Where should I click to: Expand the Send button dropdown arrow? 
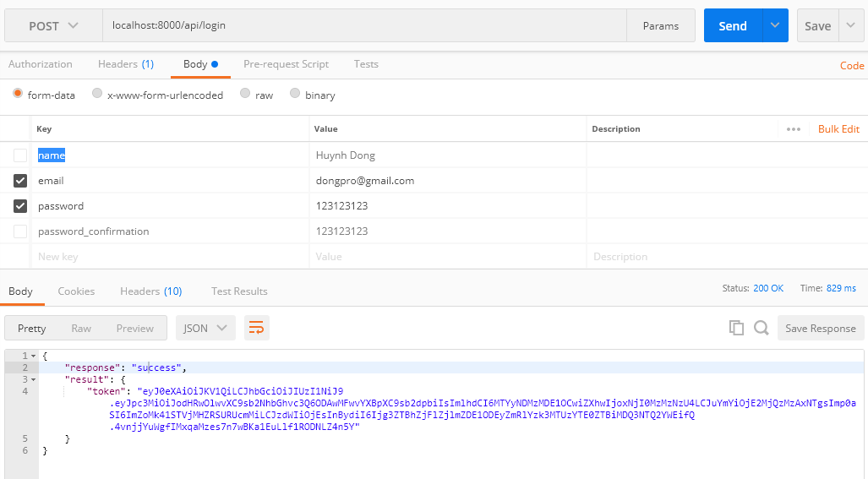point(775,25)
